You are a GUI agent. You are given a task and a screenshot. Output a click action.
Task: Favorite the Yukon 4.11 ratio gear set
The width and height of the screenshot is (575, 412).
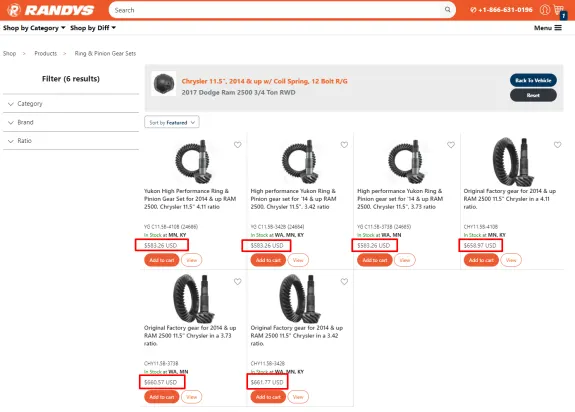238,145
